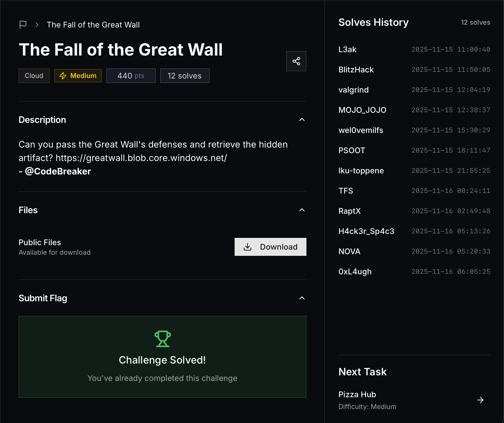Download the public files
The width and height of the screenshot is (504, 423).
point(271,247)
